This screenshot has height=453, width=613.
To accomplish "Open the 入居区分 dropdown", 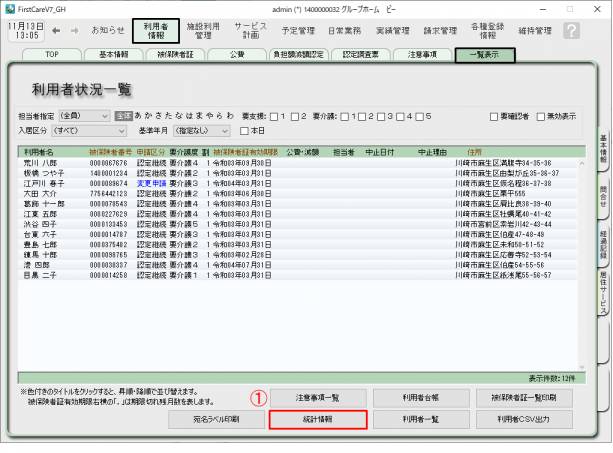I will tap(103, 130).
